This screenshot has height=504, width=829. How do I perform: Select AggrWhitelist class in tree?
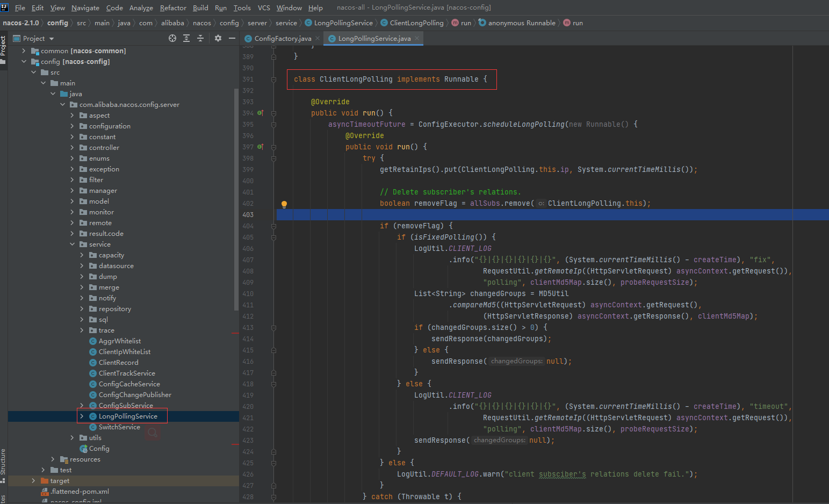click(x=119, y=341)
